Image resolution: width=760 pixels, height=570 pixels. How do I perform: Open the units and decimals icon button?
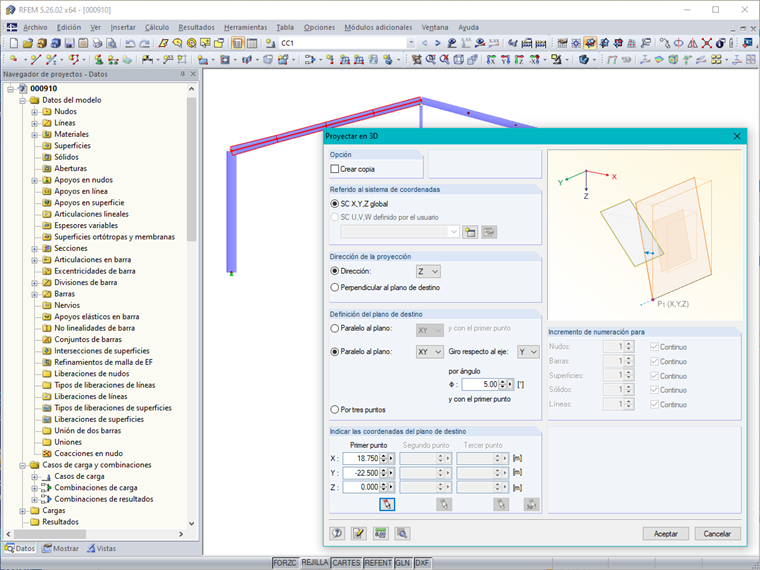click(381, 534)
